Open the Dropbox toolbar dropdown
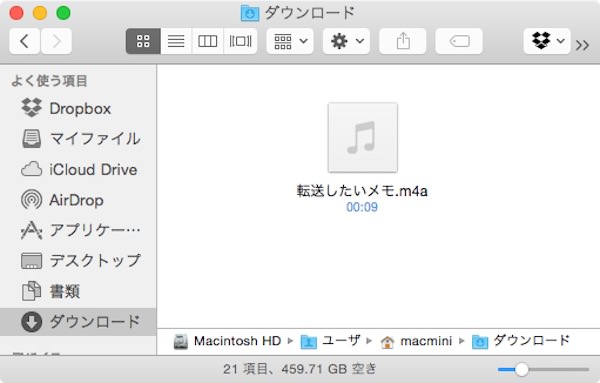The height and width of the screenshot is (383, 600). [x=547, y=41]
